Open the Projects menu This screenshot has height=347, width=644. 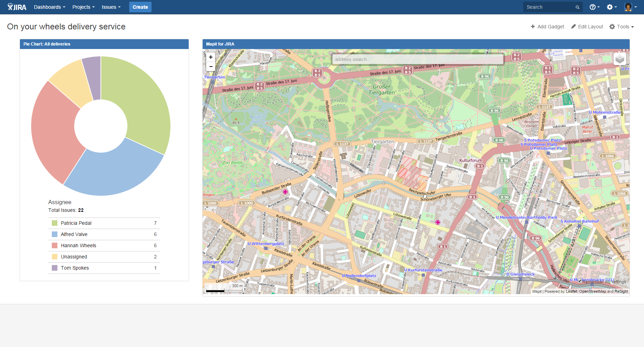83,7
